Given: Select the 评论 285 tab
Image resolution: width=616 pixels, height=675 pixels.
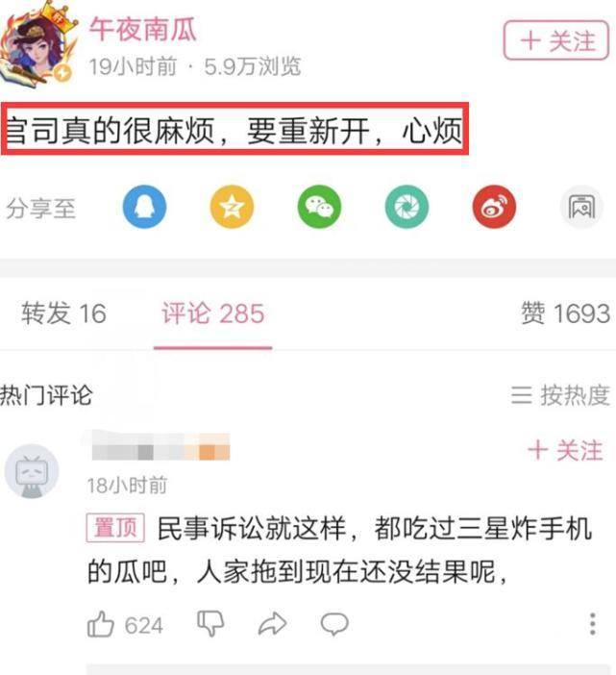Looking at the screenshot, I should [x=213, y=313].
